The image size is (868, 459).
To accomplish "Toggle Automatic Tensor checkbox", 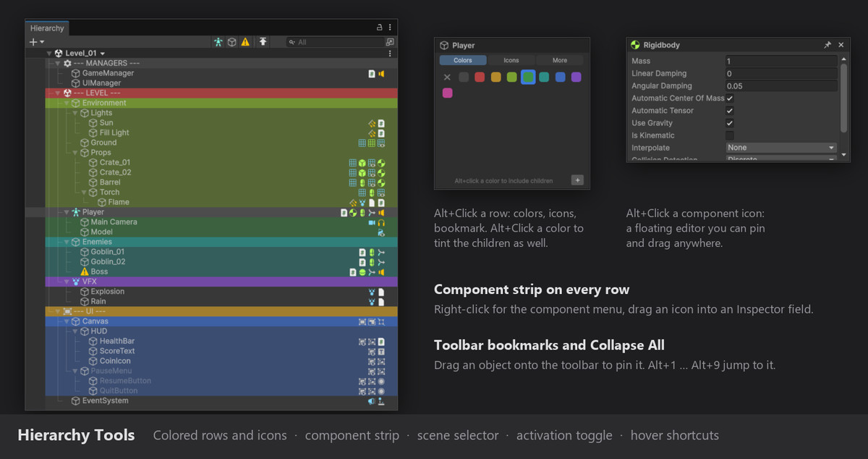I will coord(730,111).
